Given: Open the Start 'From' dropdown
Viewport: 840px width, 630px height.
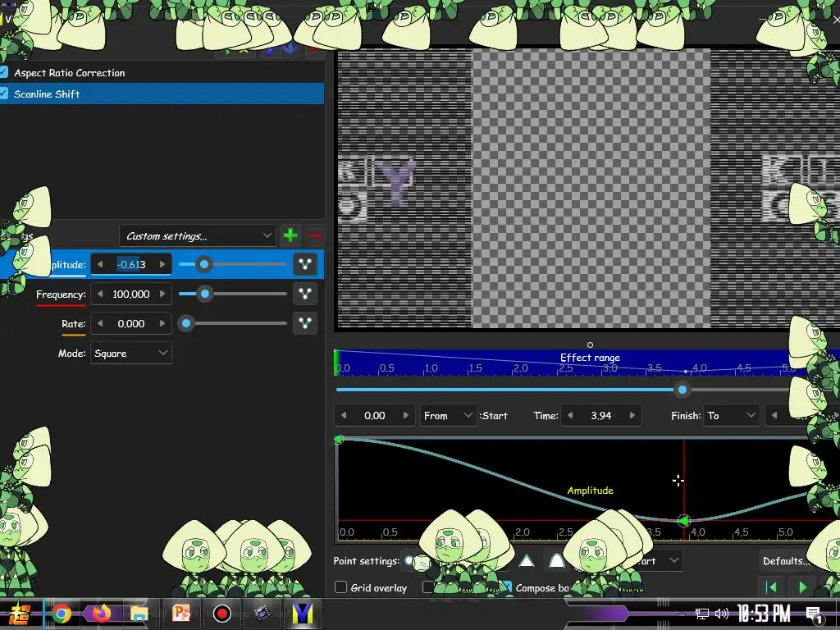Looking at the screenshot, I should point(448,415).
